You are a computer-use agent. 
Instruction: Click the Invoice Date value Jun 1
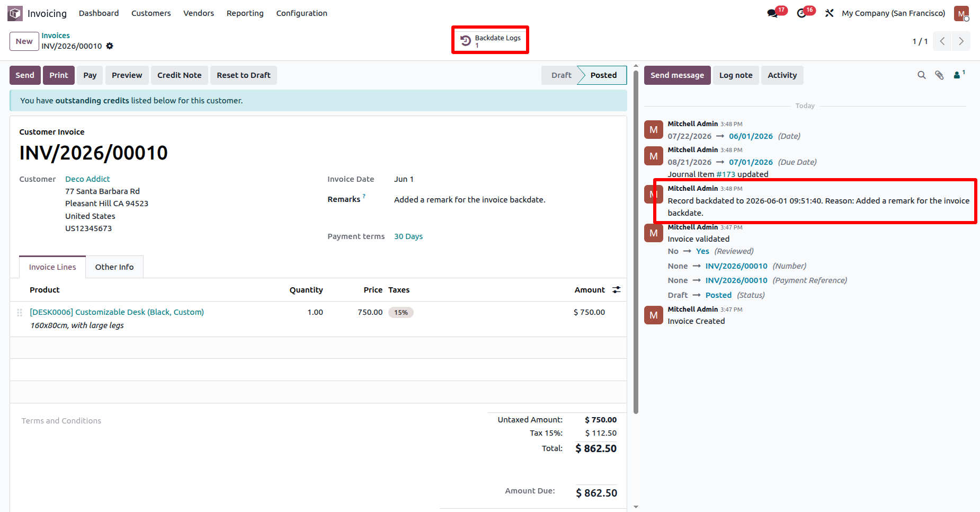[x=404, y=179]
